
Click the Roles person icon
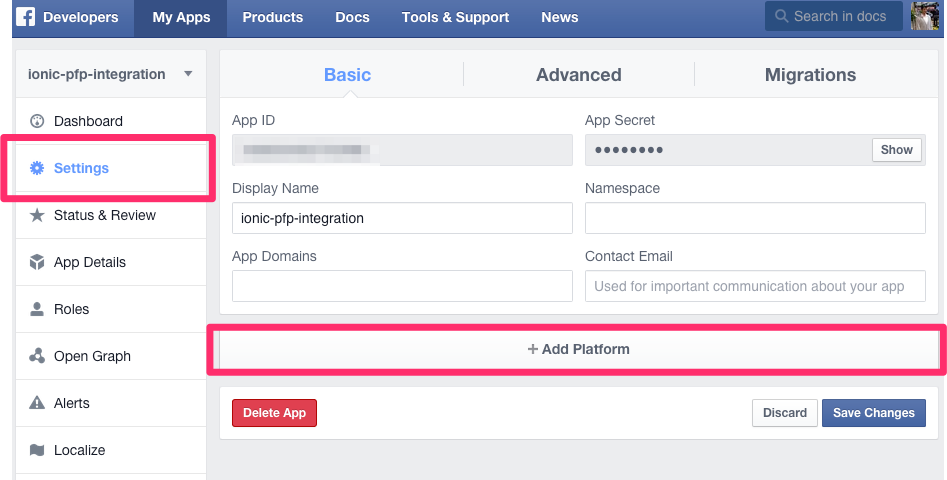[37, 309]
